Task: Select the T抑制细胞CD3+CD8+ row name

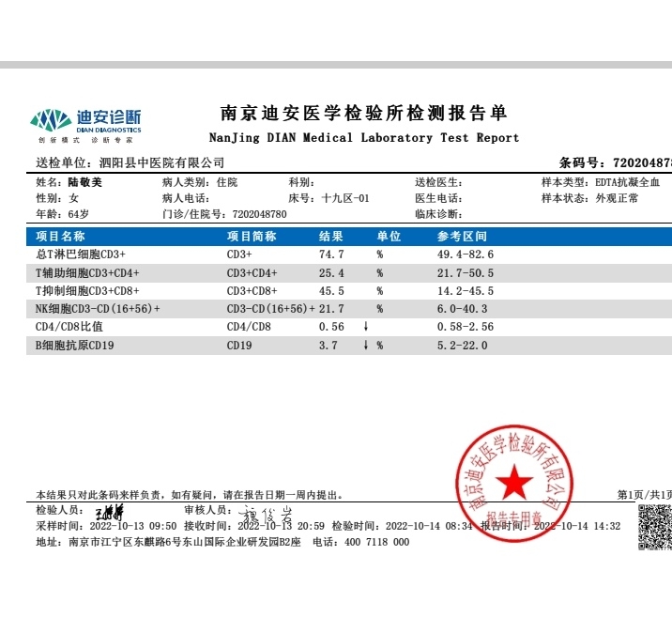Action: tap(87, 291)
